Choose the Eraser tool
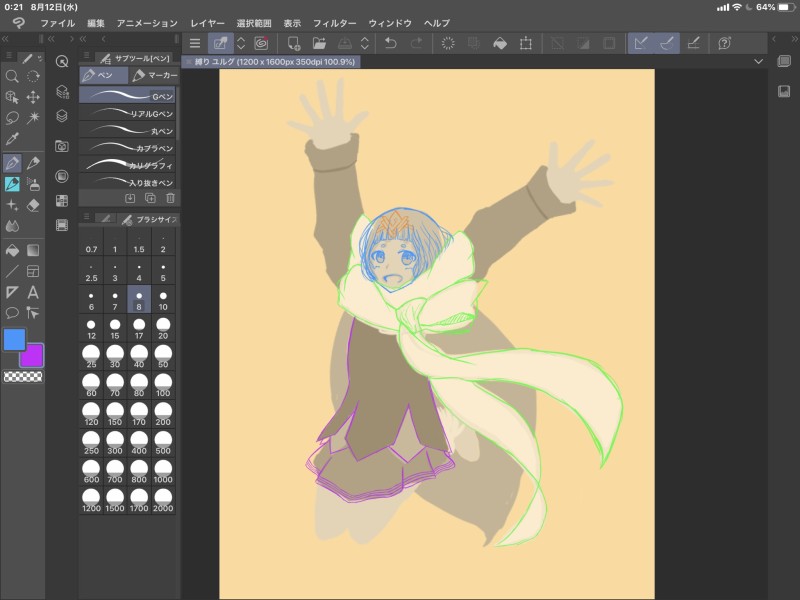 pyautogui.click(x=33, y=205)
